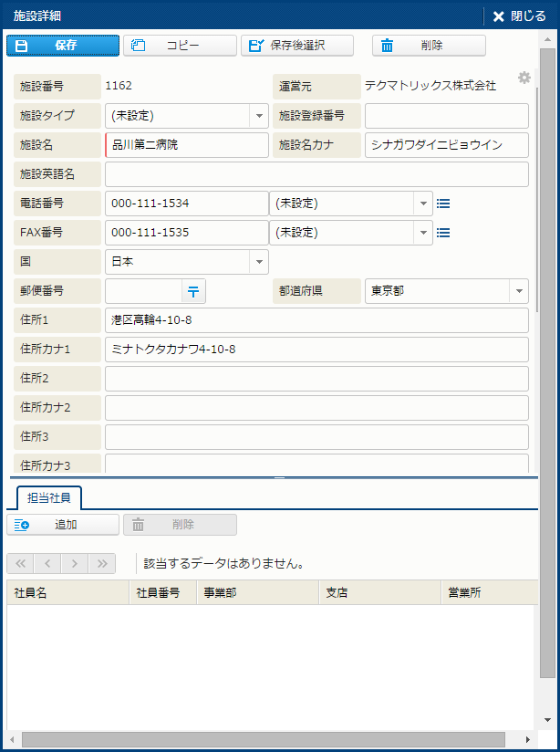Screen dimensions: 560x752
Task: Click the 保存後選択 button
Action: pyautogui.click(x=296, y=46)
